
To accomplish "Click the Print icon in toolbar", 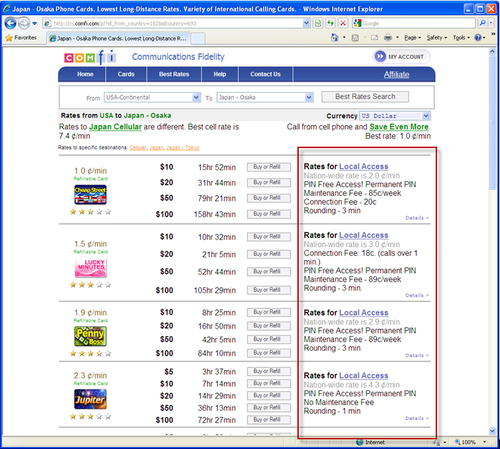I will tap(388, 38).
